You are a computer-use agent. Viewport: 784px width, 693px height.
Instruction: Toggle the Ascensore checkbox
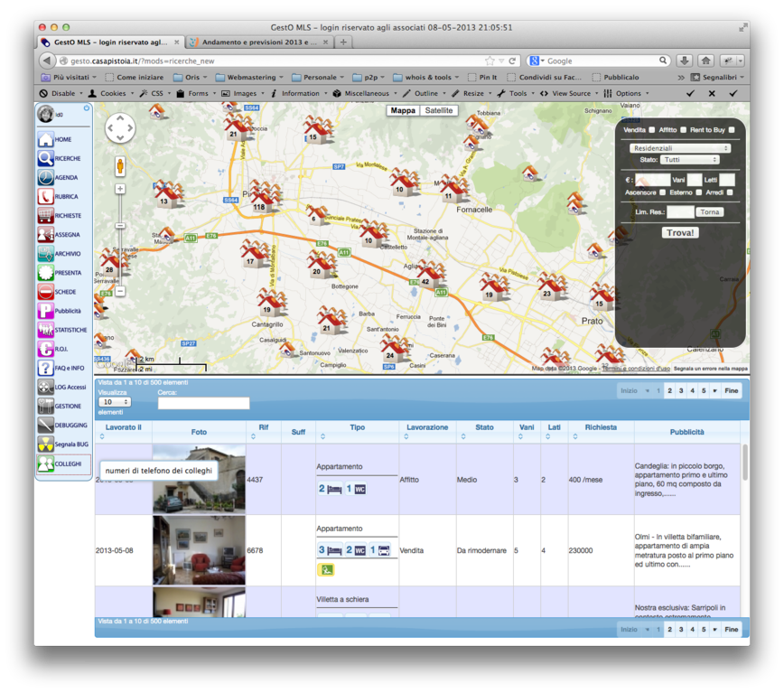point(662,192)
